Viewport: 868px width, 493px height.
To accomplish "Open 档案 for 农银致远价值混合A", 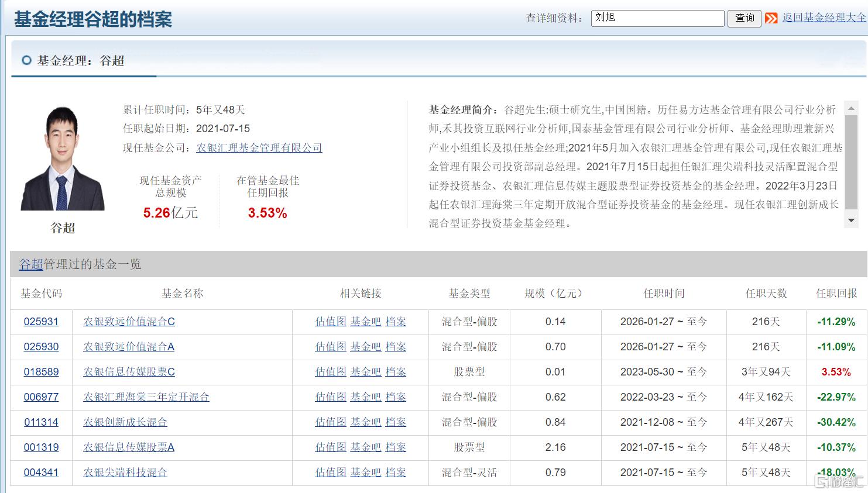I will click(396, 347).
